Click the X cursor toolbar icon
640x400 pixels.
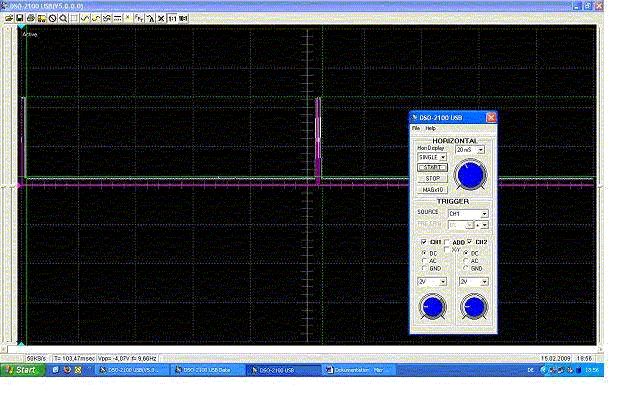click(x=162, y=18)
